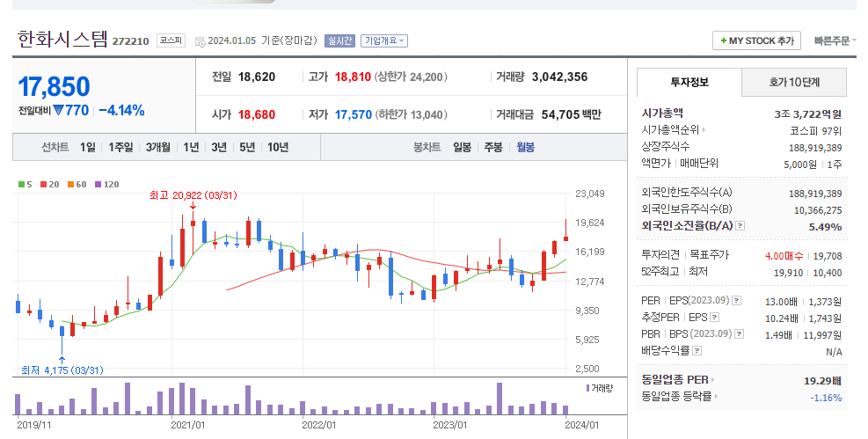Click the 2023/01 axis label

pos(449,425)
